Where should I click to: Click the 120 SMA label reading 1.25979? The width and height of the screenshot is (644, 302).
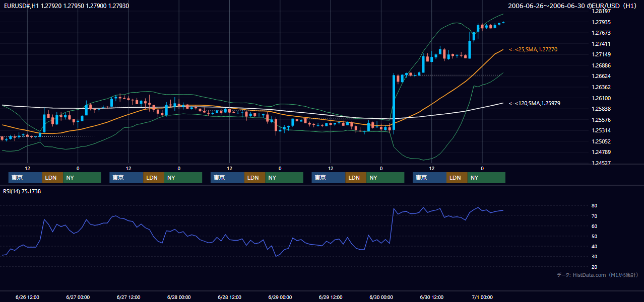tap(535, 103)
